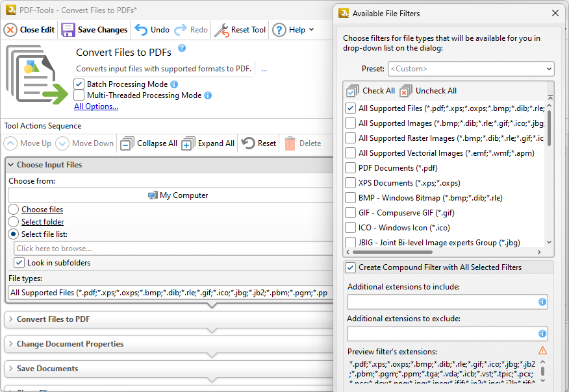Show info for additional extensions to include
The width and height of the screenshot is (569, 392).
(x=542, y=302)
